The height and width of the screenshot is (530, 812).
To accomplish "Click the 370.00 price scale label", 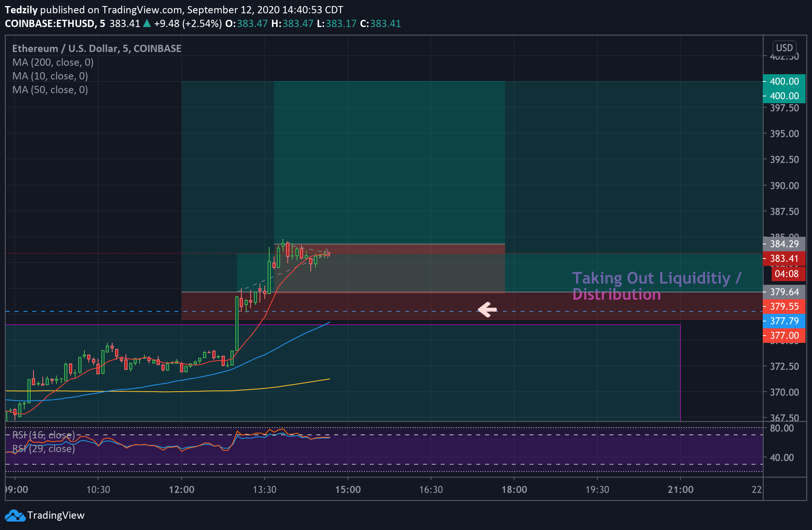I will click(784, 392).
